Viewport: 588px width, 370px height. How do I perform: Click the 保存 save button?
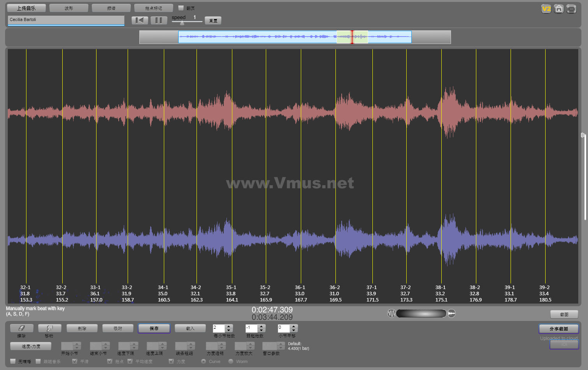[154, 328]
